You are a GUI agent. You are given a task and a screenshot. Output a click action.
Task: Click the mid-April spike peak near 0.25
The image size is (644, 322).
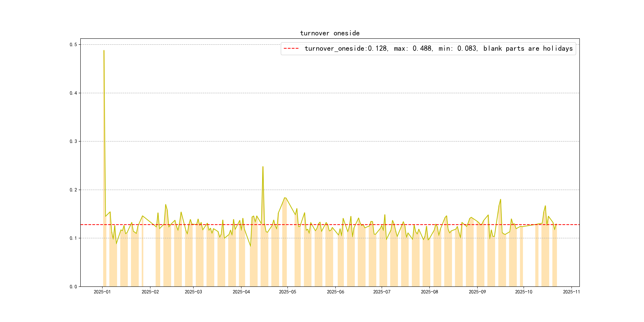[x=263, y=167]
